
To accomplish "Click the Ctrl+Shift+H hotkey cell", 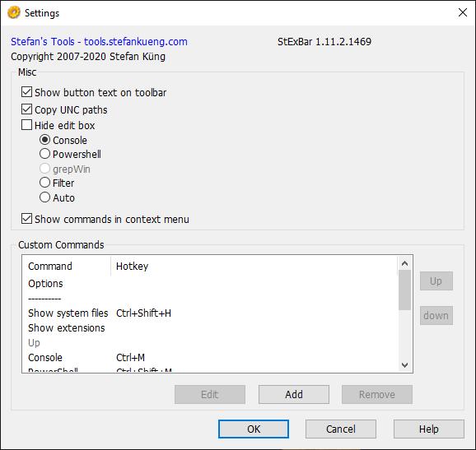I will (143, 313).
